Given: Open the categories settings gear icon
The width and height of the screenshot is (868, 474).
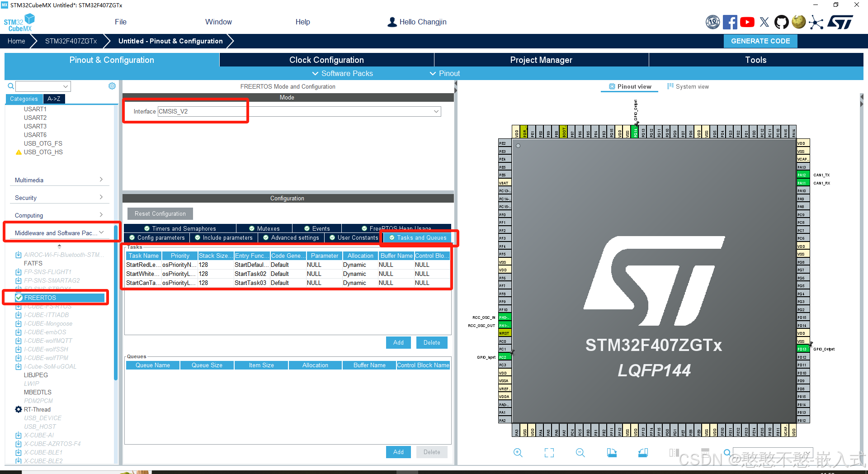Looking at the screenshot, I should pyautogui.click(x=112, y=86).
